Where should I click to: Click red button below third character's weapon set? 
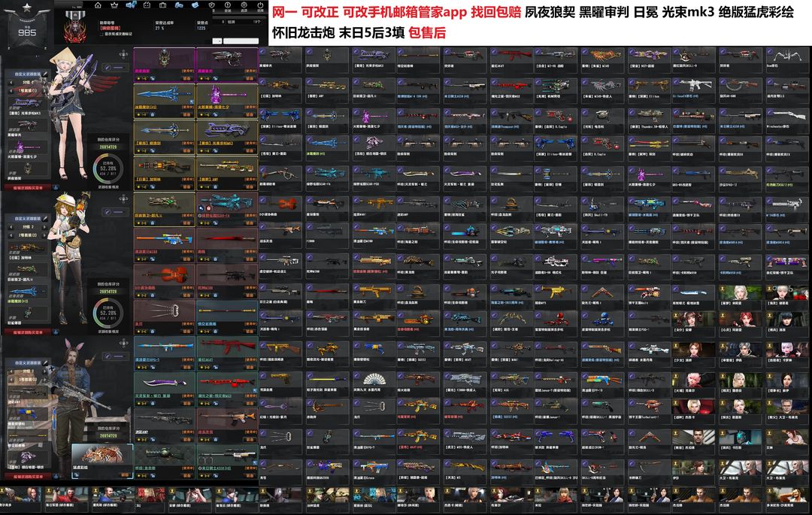click(x=26, y=476)
